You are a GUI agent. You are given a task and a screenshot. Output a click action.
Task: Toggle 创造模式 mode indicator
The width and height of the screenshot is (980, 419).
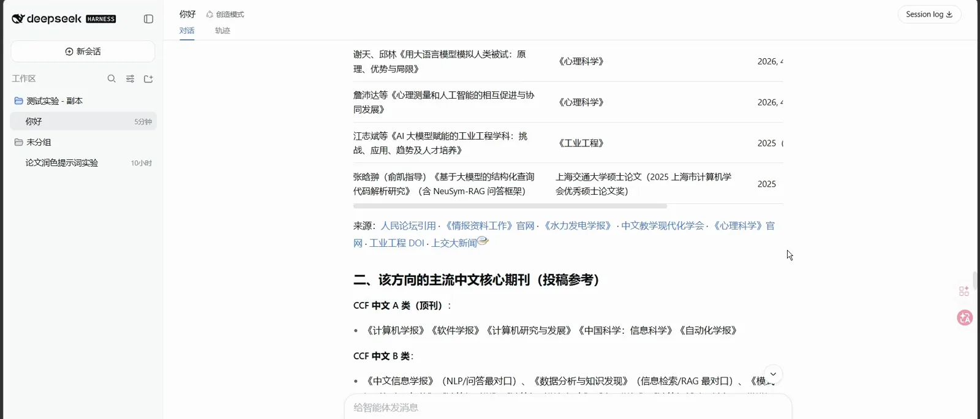[x=225, y=14]
